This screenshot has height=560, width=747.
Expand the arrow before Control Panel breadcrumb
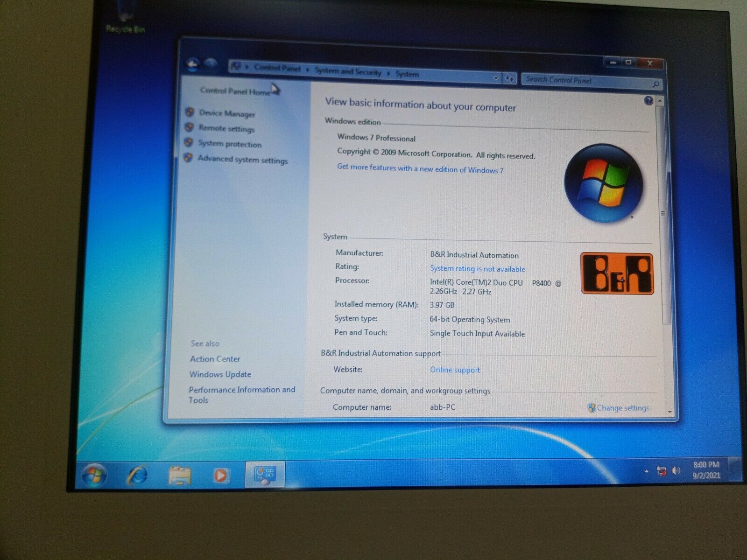[247, 67]
